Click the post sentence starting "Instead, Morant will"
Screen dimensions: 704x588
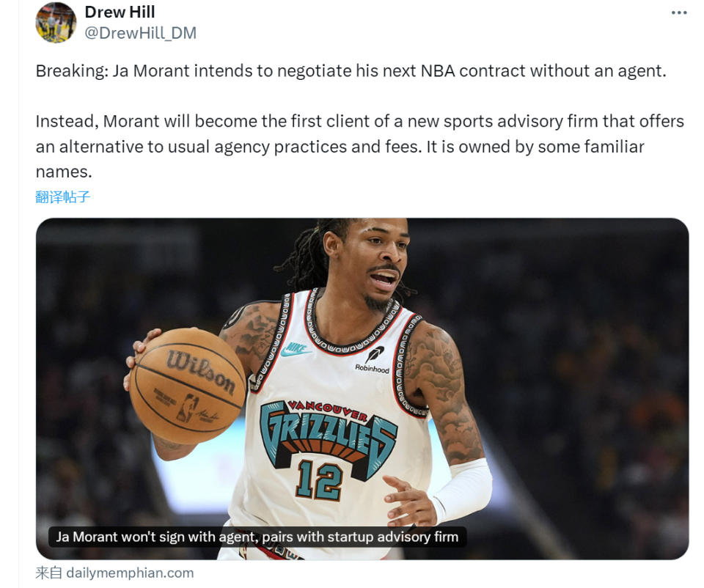click(x=359, y=147)
